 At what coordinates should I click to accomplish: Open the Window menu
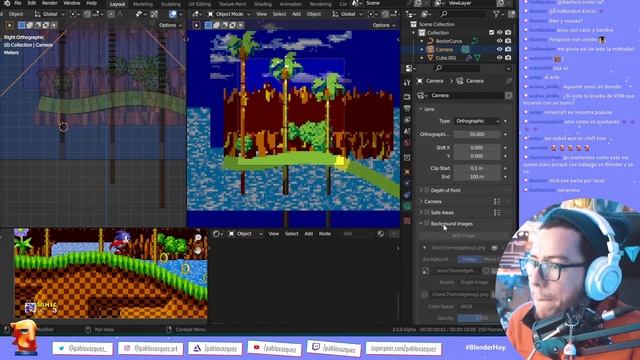tap(72, 3)
